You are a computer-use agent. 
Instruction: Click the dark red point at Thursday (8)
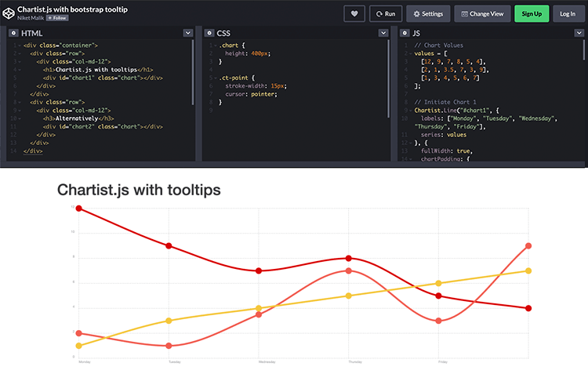coord(348,258)
